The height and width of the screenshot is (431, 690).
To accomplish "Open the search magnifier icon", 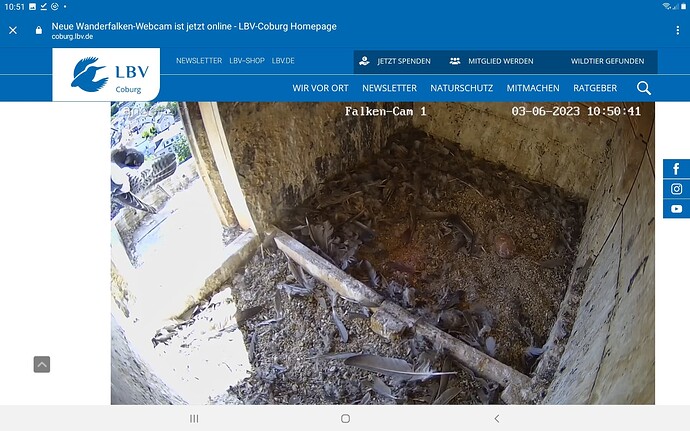I will 644,88.
